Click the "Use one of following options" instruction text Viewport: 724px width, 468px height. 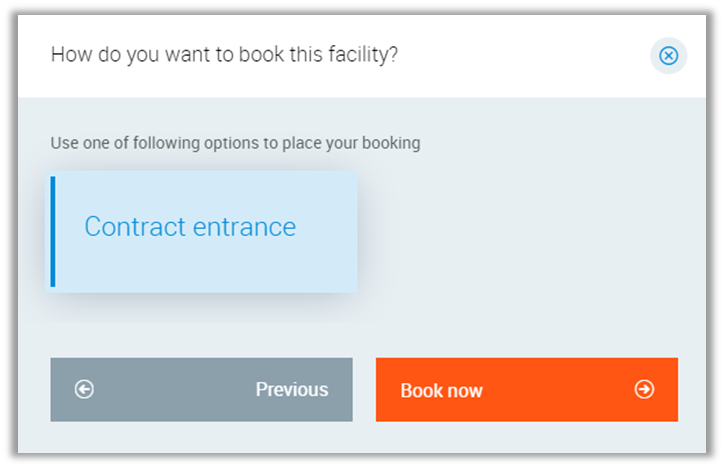pyautogui.click(x=235, y=143)
